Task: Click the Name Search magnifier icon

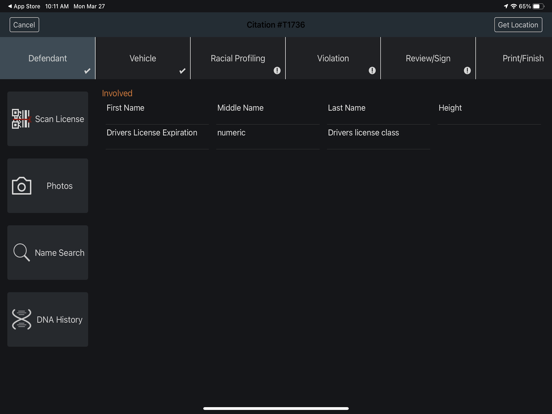Action: (21, 252)
